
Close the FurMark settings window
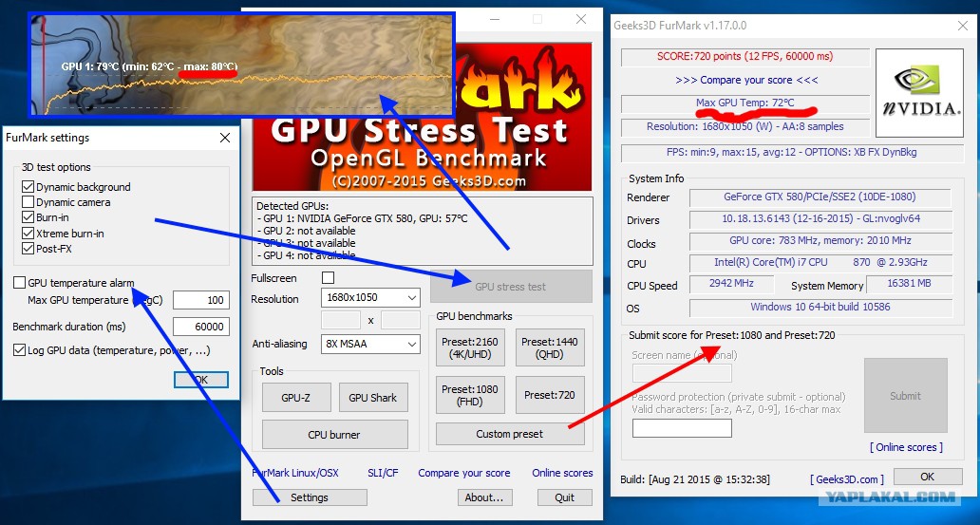tap(225, 138)
